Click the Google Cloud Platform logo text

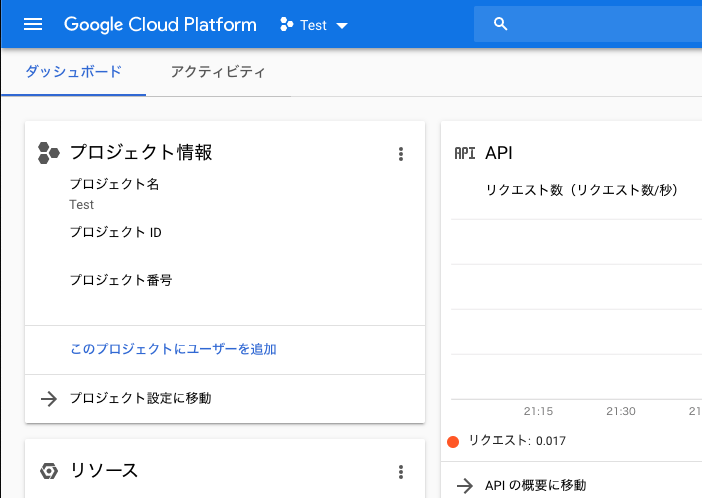[160, 25]
